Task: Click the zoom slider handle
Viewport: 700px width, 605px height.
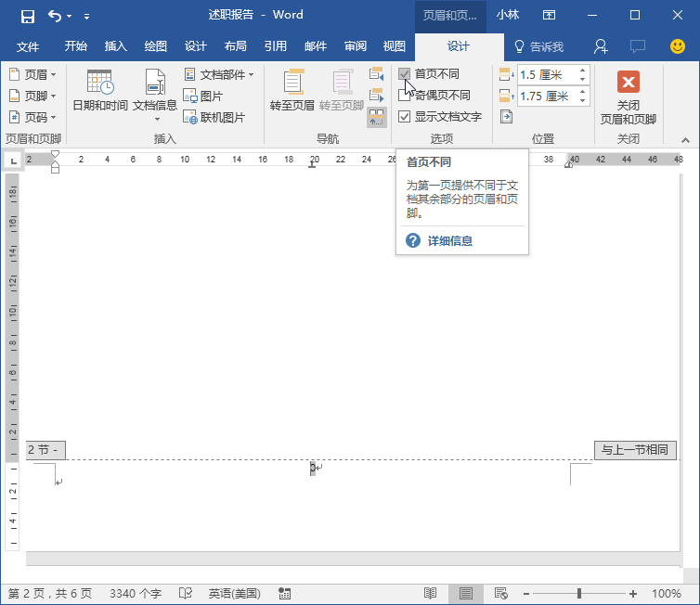Action: tap(579, 593)
